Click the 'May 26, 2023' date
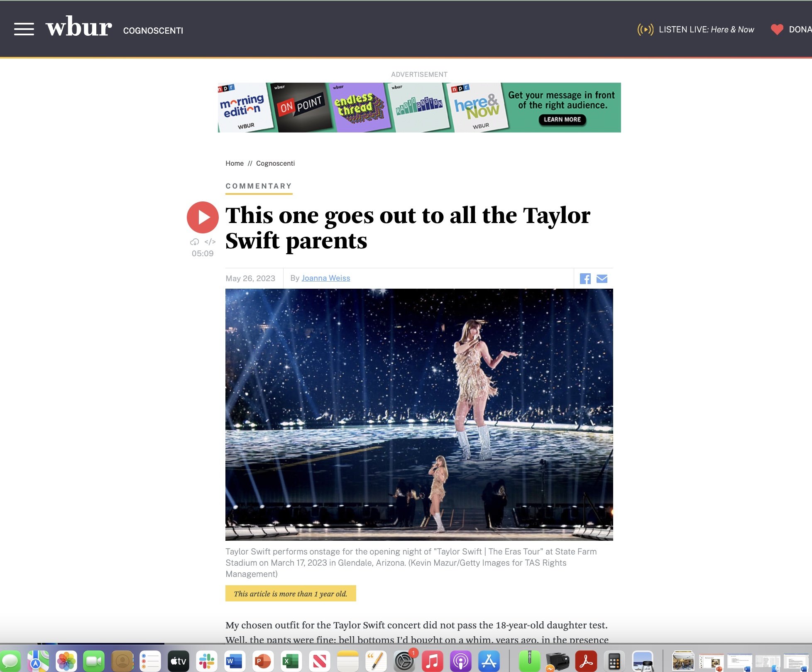This screenshot has width=812, height=672. (x=250, y=278)
